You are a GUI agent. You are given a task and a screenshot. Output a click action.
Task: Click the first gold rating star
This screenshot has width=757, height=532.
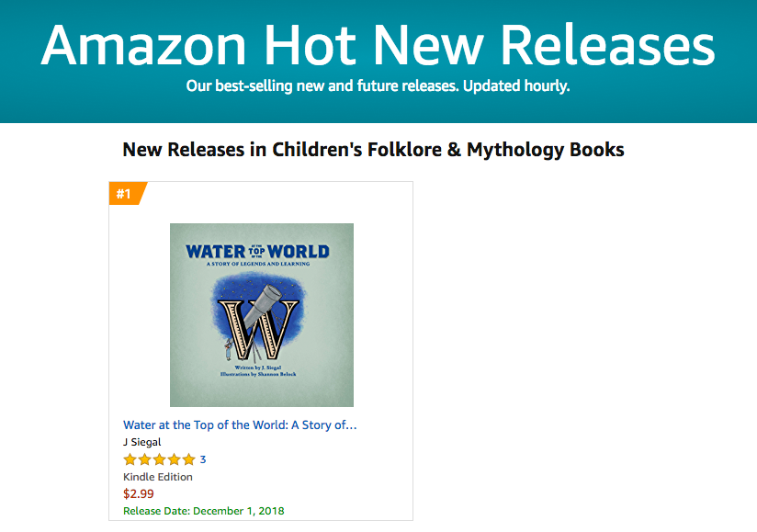pos(130,459)
